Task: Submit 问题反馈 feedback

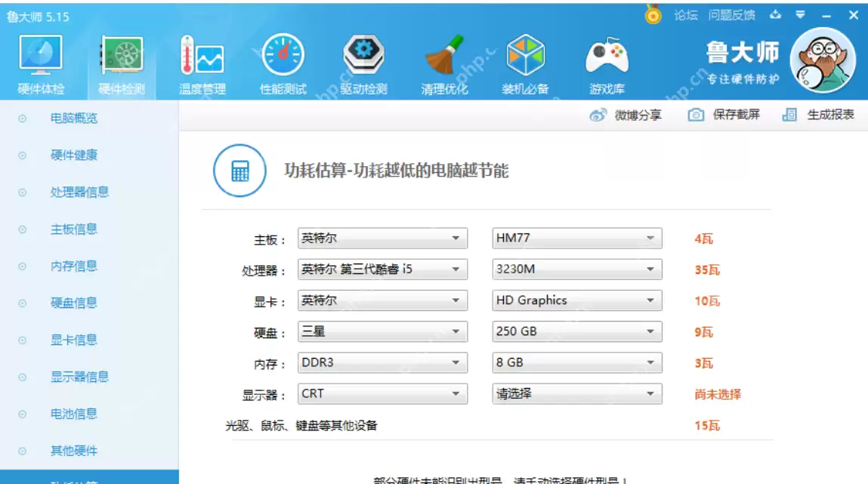Action: [x=731, y=13]
